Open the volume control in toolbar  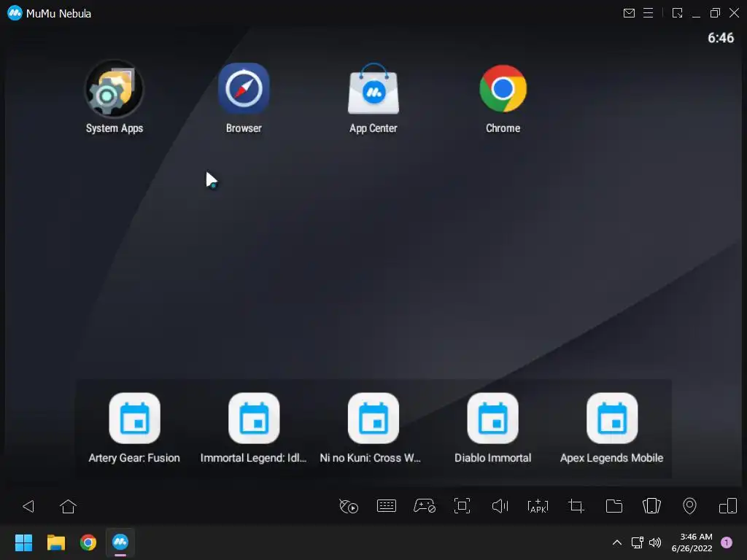click(x=500, y=506)
